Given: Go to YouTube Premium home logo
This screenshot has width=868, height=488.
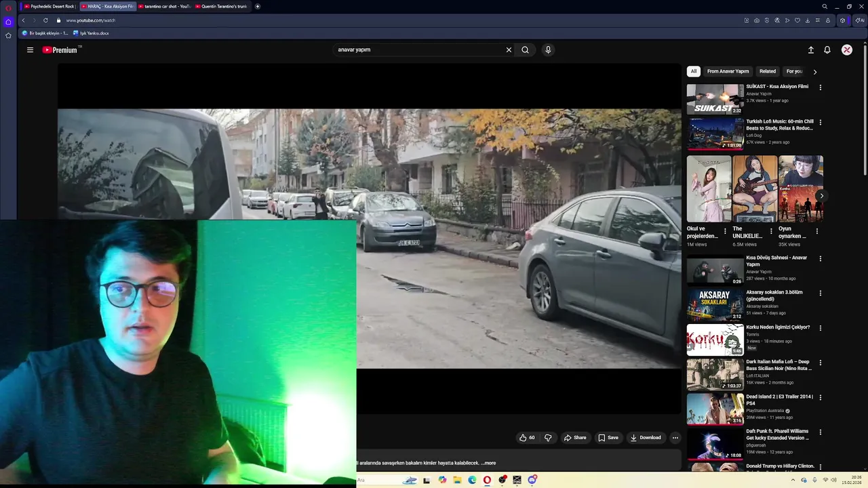Looking at the screenshot, I should point(61,49).
